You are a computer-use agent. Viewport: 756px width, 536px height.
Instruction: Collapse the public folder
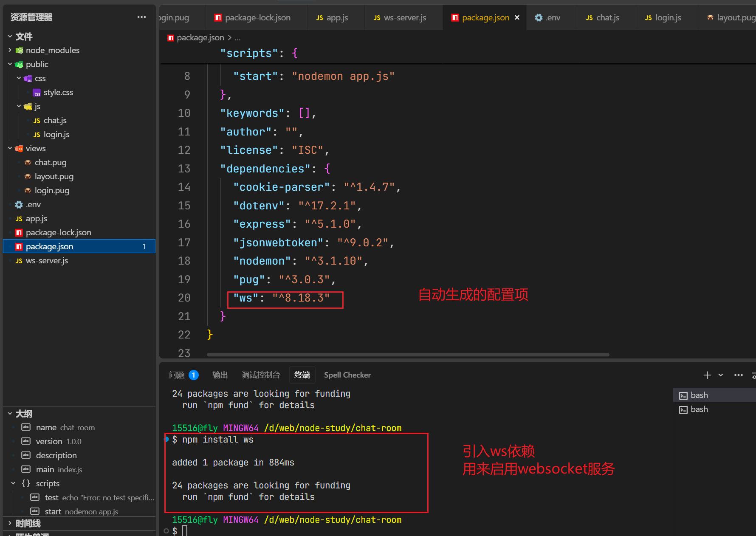(10, 64)
